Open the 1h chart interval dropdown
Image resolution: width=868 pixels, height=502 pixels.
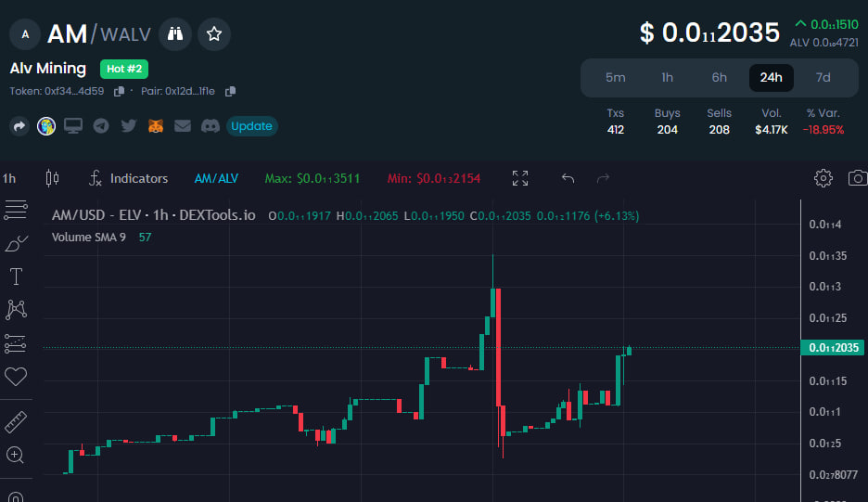[9, 178]
